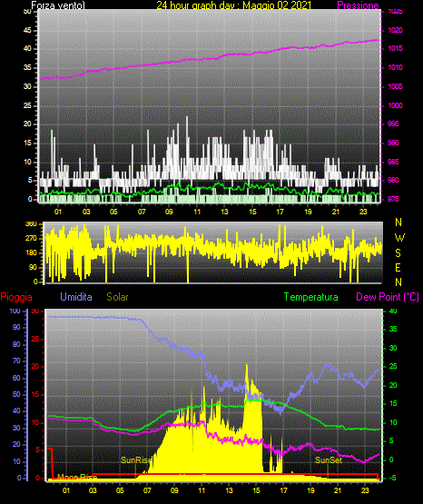Screen dimensions: 423x504
Task: Click the 990 value on pressure axis
Action: pos(393,143)
